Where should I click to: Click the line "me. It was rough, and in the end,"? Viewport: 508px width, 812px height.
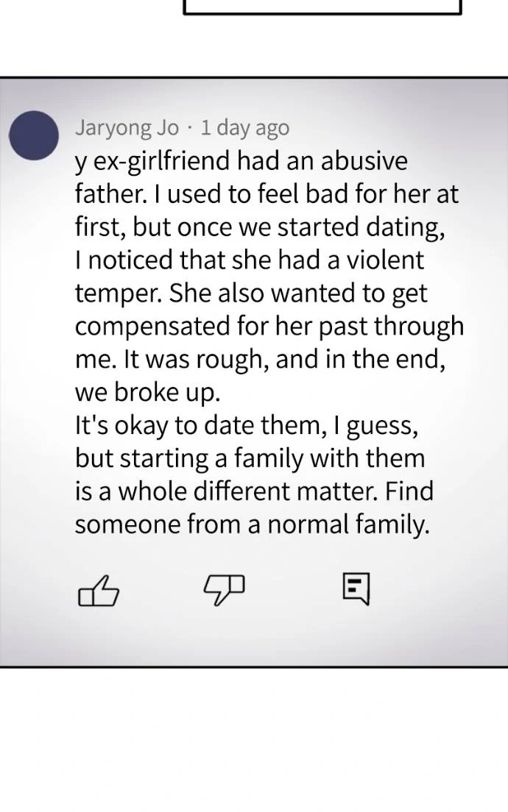261,359
